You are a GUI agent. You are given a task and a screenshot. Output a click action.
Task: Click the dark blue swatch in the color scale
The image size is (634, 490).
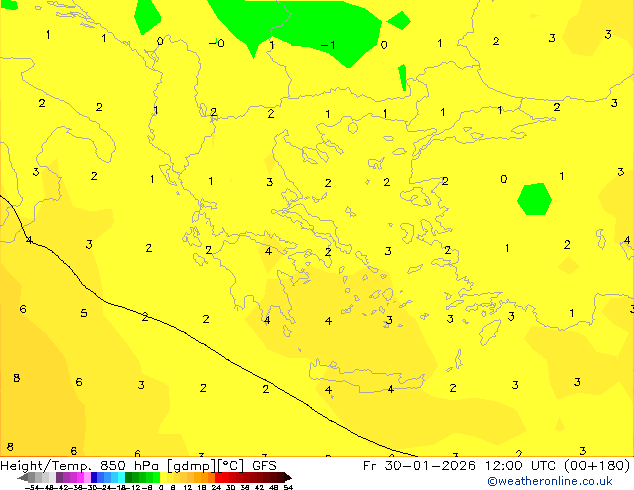pos(94,478)
